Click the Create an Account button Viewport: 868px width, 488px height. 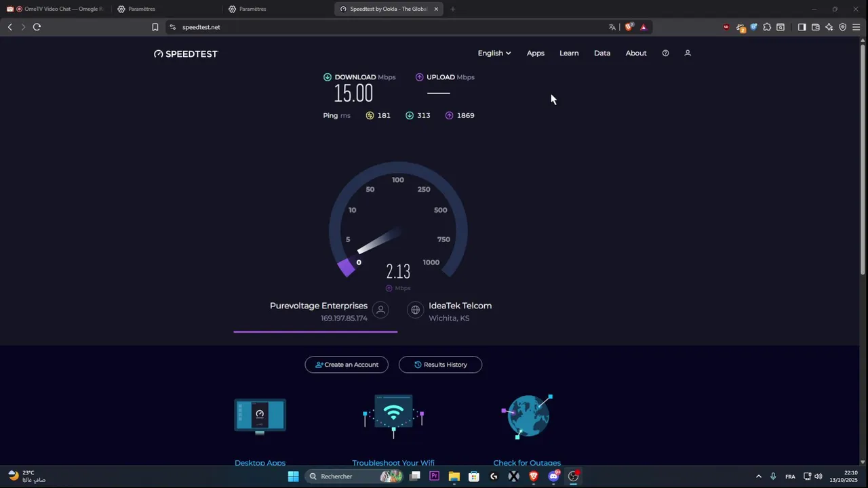tap(347, 365)
